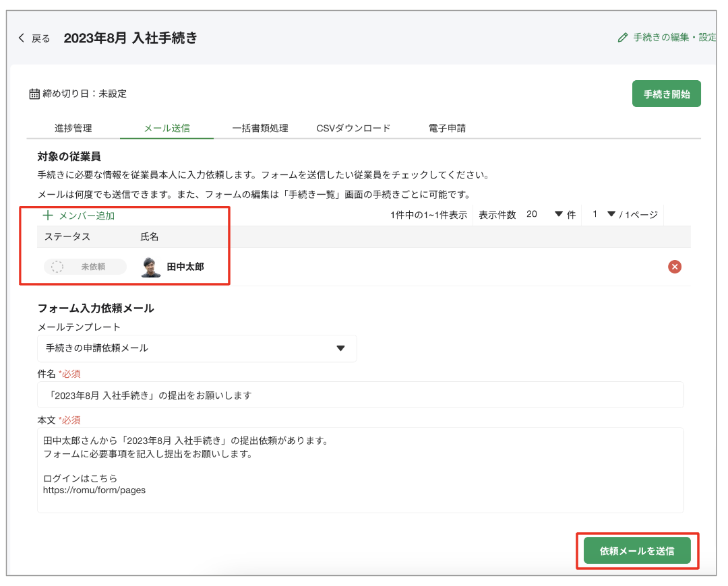
Task: Select the CSVダウンロード tab
Action: coord(353,128)
